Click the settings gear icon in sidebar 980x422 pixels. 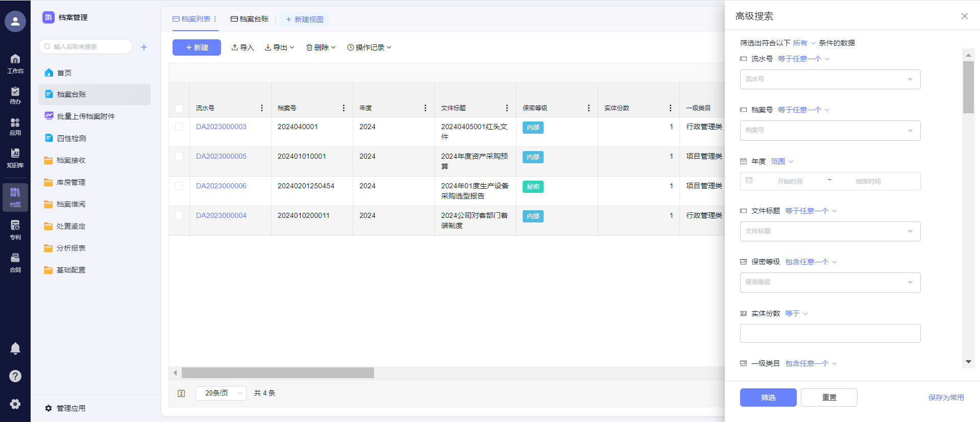(x=15, y=404)
